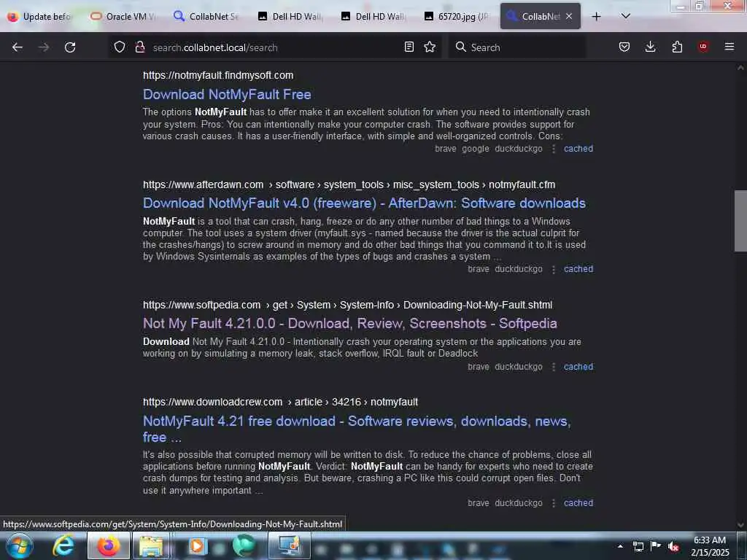747x560 pixels.
Task: Open cached link for Softpedia result
Action: (578, 367)
